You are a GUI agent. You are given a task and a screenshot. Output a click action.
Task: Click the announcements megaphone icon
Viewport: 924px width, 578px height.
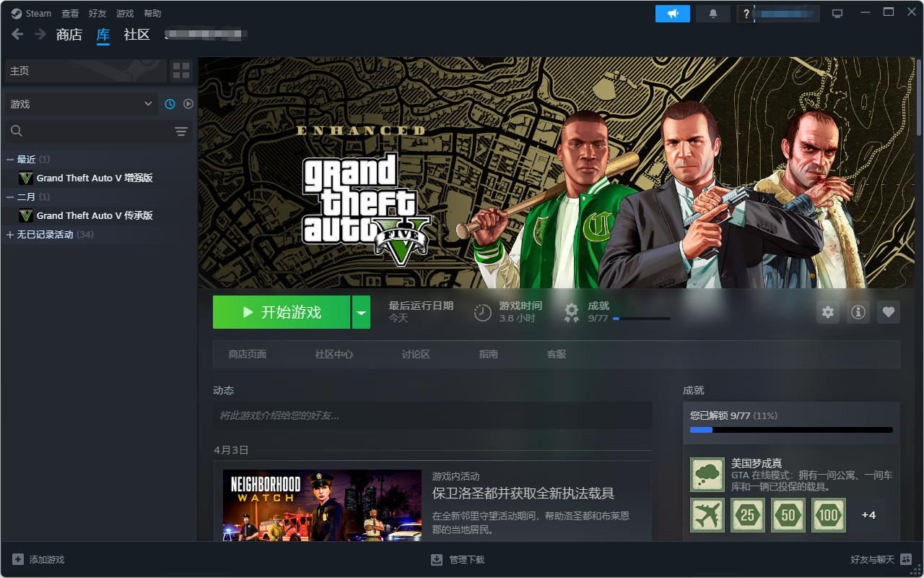(672, 14)
